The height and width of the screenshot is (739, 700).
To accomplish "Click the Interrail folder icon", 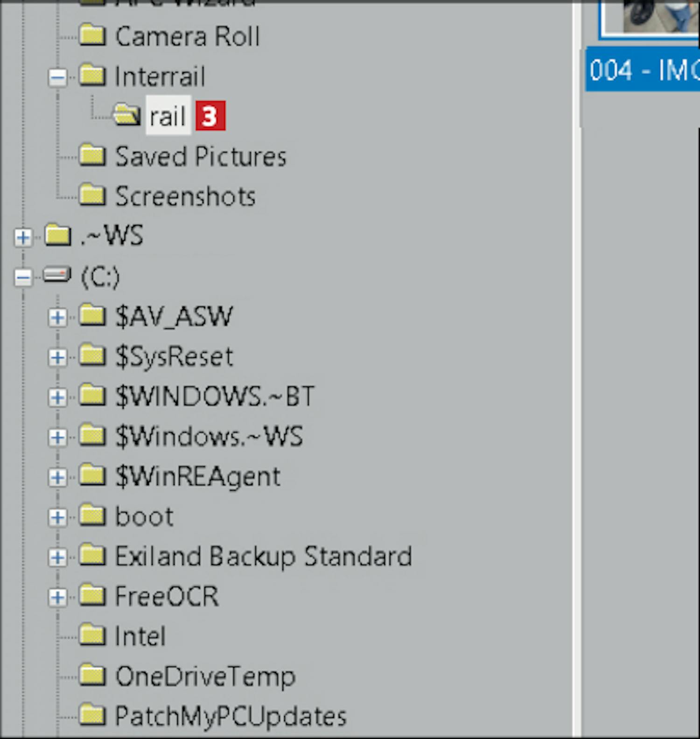I will click(x=92, y=76).
